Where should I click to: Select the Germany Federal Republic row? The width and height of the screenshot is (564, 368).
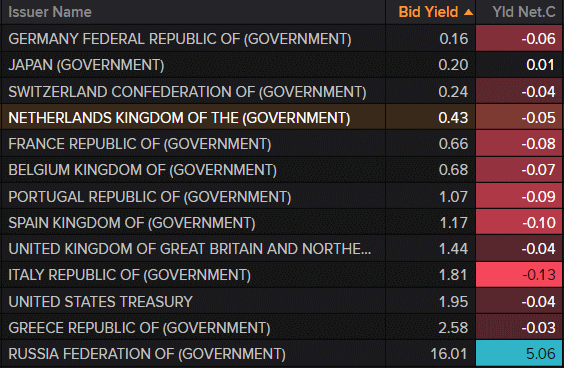point(282,38)
